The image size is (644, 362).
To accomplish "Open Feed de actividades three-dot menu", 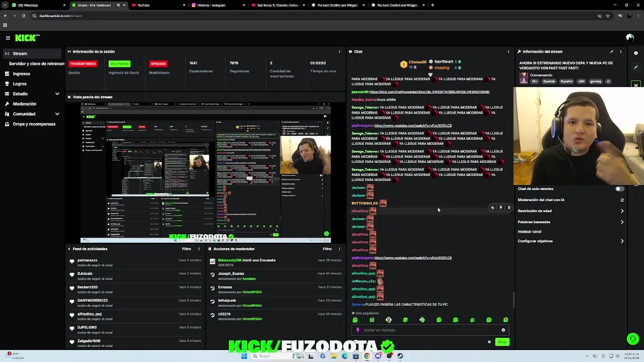I will coord(199,249).
